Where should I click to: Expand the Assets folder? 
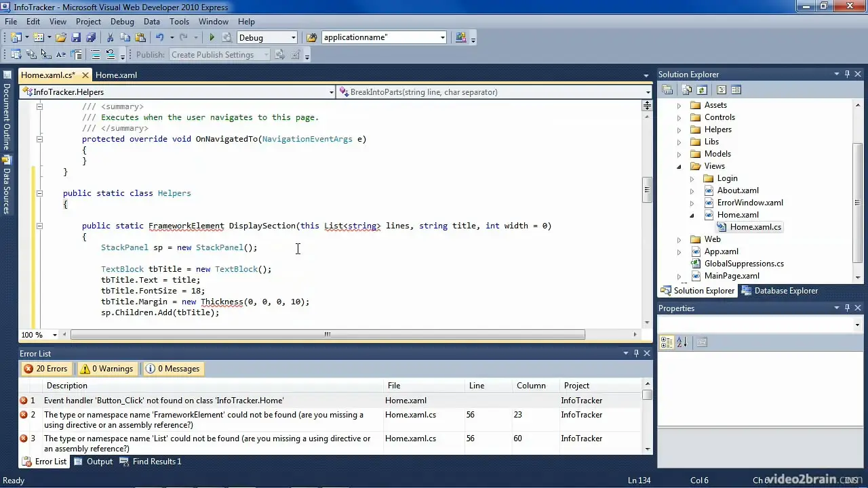point(679,105)
